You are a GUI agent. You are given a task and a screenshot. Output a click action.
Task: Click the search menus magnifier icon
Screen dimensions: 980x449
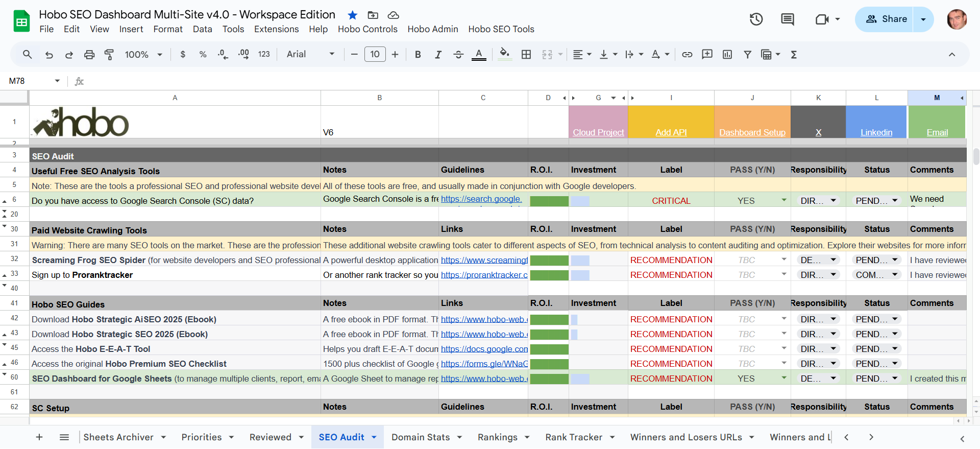[x=28, y=54]
